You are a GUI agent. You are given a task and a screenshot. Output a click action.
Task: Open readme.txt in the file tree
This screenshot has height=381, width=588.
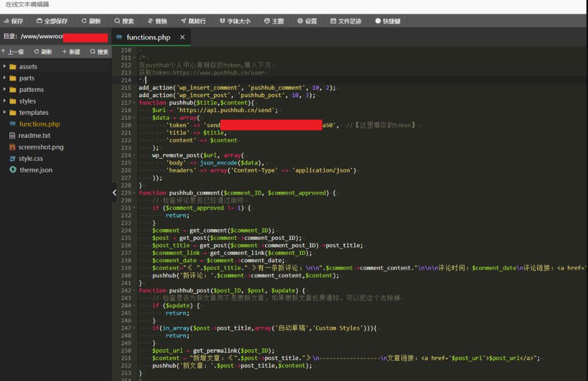[x=34, y=135]
